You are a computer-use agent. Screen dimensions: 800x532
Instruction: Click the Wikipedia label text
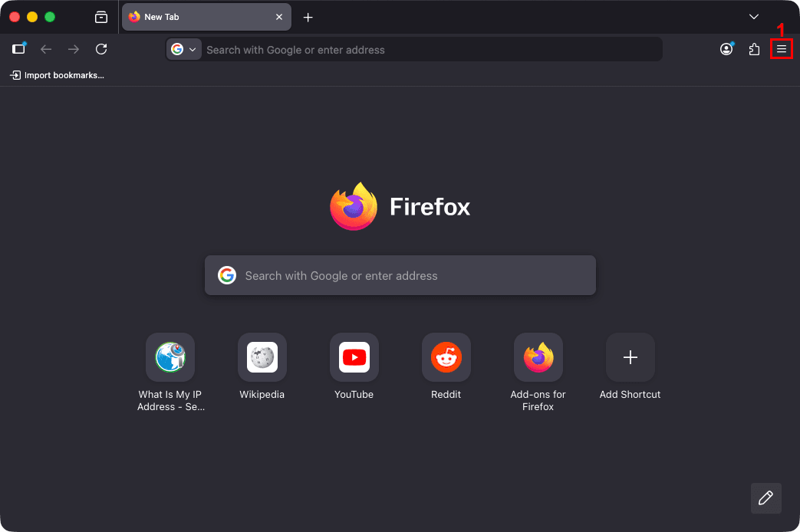pos(262,394)
